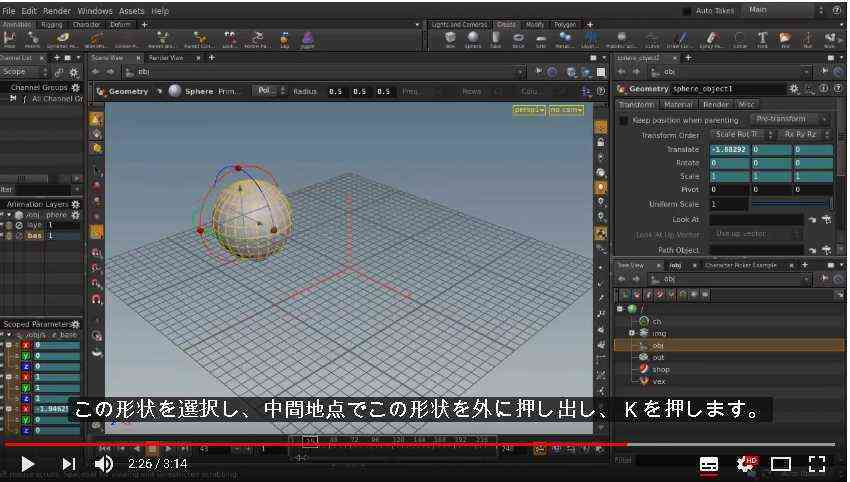850x482 pixels.
Task: Open parameter pane gear settings for sphere_object1
Action: (794, 88)
